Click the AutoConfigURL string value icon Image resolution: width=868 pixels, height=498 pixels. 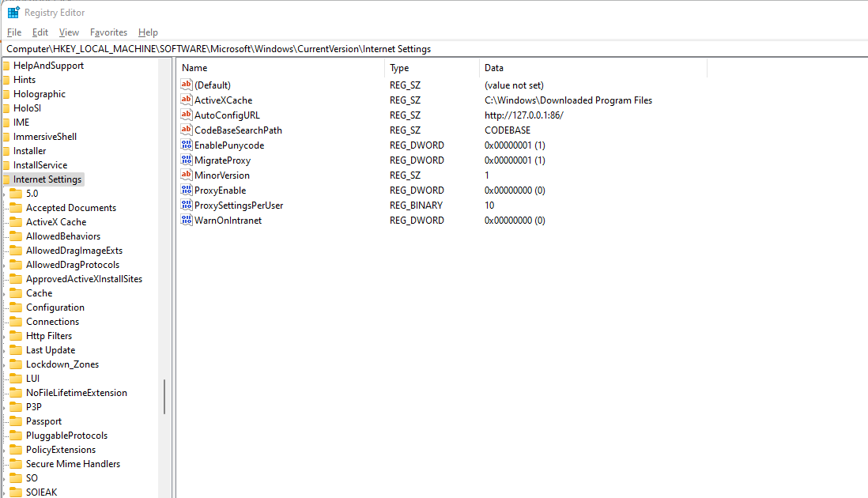tap(187, 115)
